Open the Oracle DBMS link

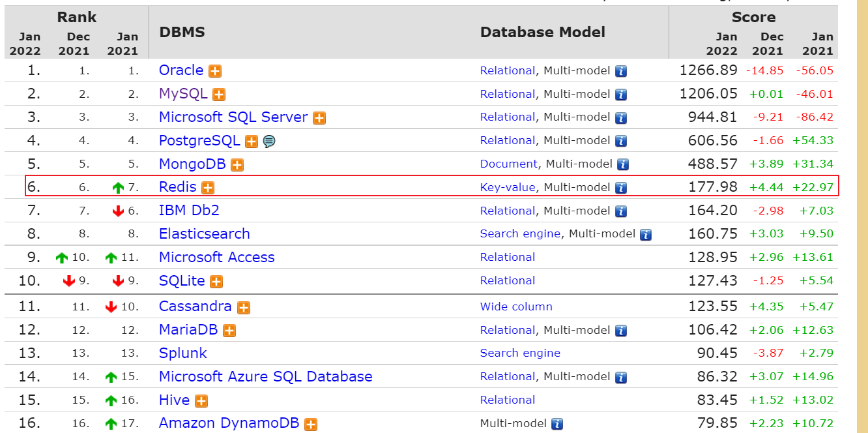[x=181, y=70]
